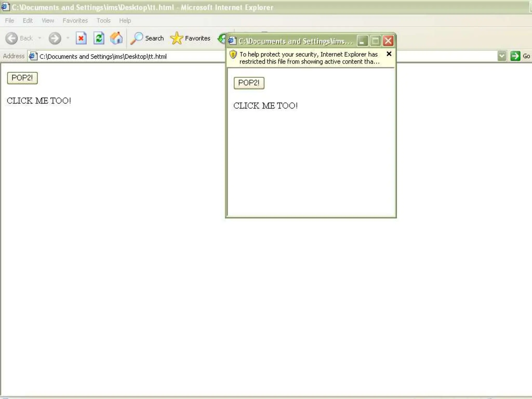This screenshot has width=532, height=399.
Task: Open the Address bar dropdown list
Action: tap(502, 56)
